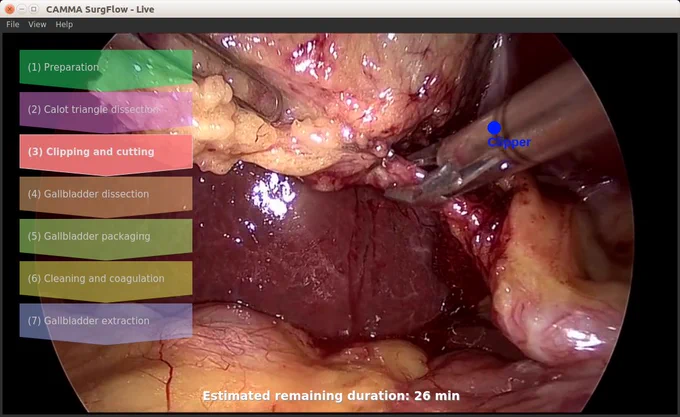Image resolution: width=680 pixels, height=417 pixels.
Task: Close the CAMMA SurgFlow window
Action: 10,9
